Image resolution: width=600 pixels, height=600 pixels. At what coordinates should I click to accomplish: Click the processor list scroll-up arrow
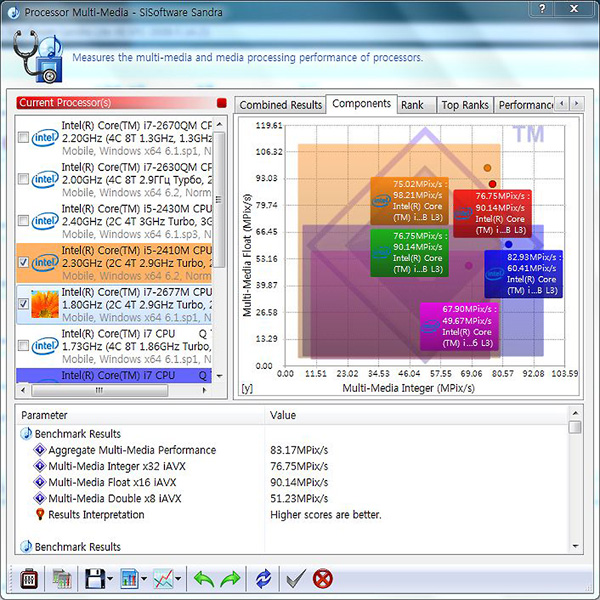point(219,124)
